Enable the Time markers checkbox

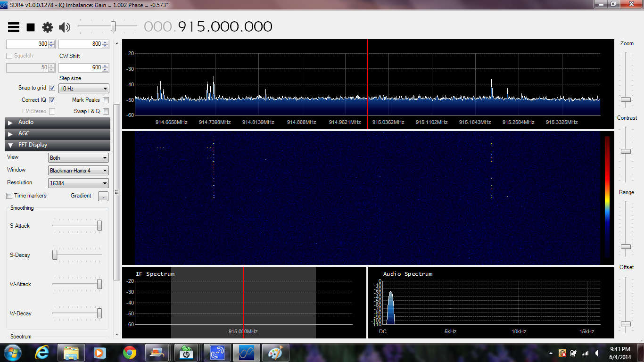coord(9,196)
